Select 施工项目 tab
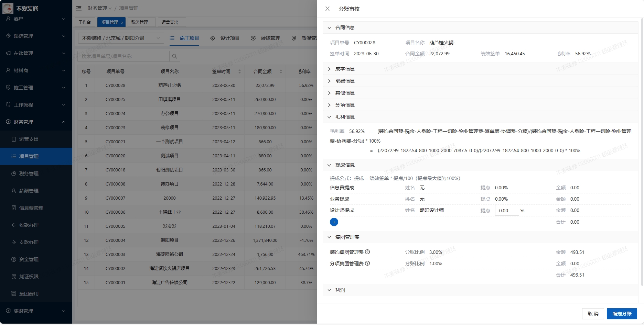The height and width of the screenshot is (325, 644). pos(184,38)
